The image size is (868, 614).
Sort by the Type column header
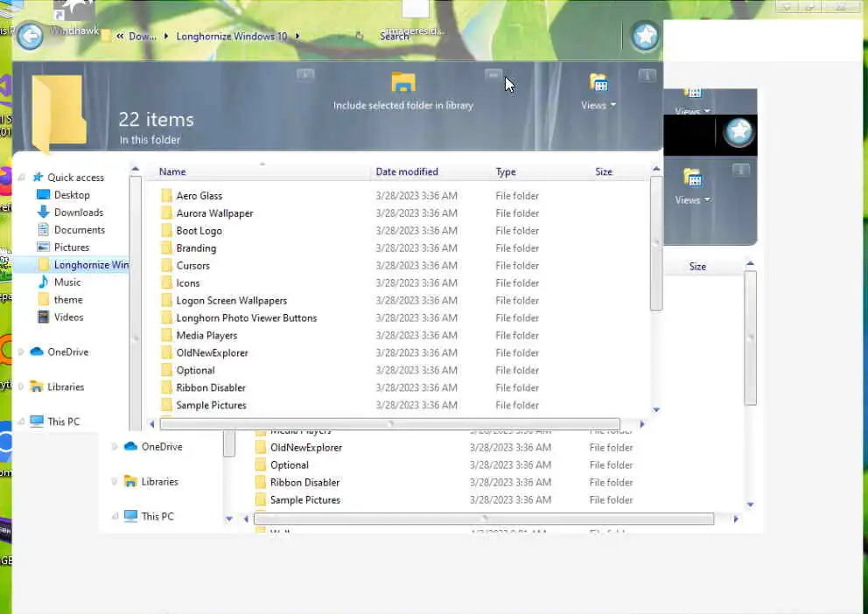click(x=506, y=172)
